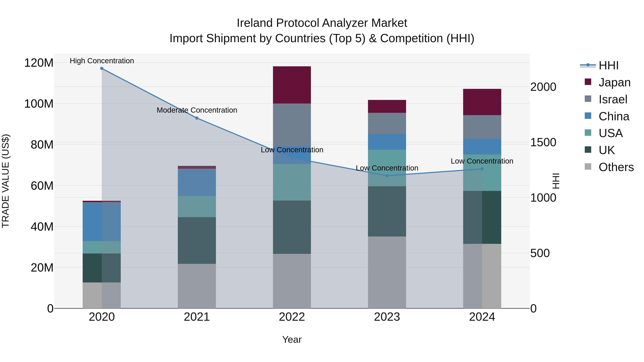Click the Others gray legend swatch
Image resolution: width=644 pixels, height=362 pixels.
pyautogui.click(x=588, y=166)
